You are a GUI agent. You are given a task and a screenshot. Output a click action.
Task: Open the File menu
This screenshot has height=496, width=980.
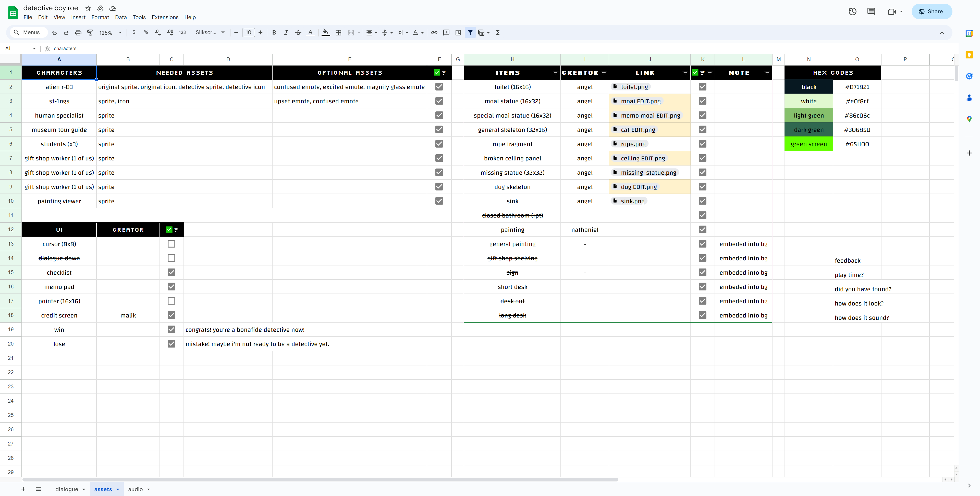tap(28, 18)
